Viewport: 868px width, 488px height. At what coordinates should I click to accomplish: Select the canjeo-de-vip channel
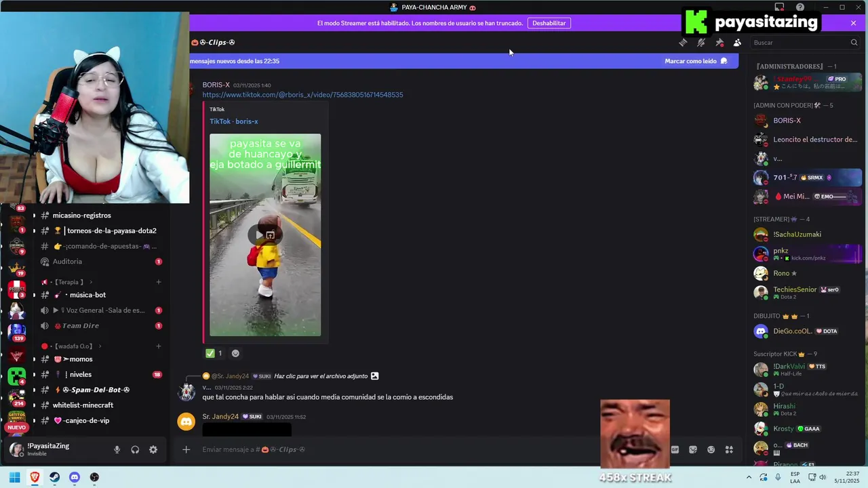(100, 421)
